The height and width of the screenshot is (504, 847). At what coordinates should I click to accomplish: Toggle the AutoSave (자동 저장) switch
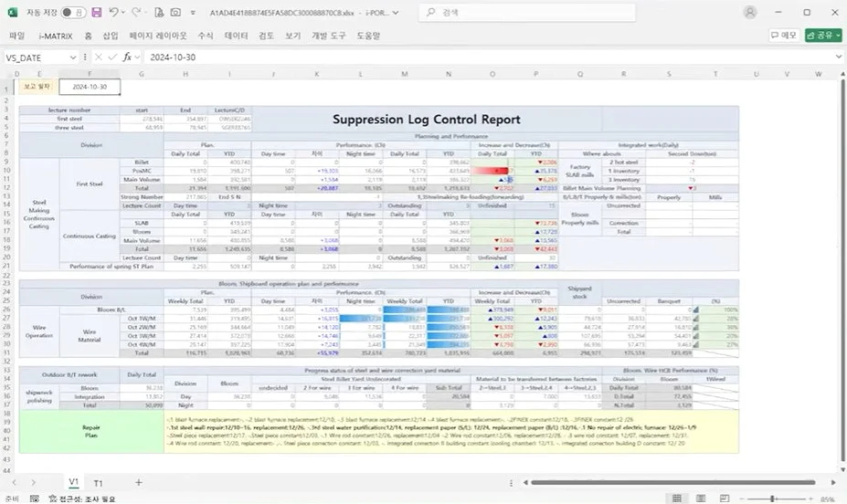click(71, 14)
